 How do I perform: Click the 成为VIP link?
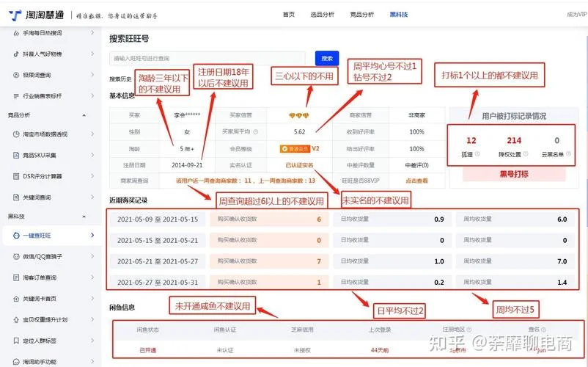point(576,15)
